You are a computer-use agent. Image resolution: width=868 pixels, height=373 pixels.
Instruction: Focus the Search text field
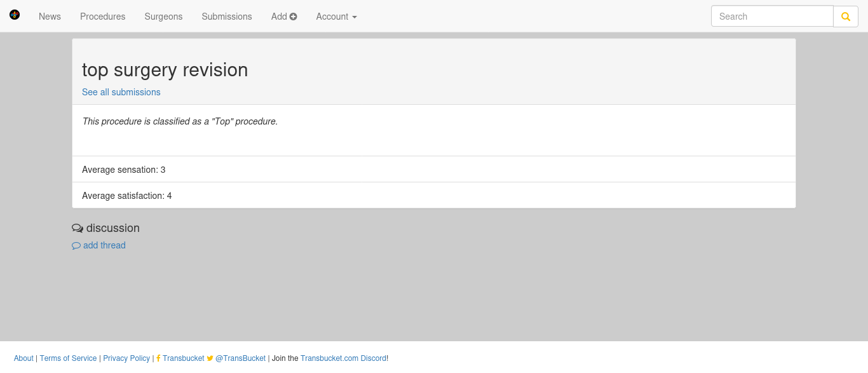click(x=772, y=17)
